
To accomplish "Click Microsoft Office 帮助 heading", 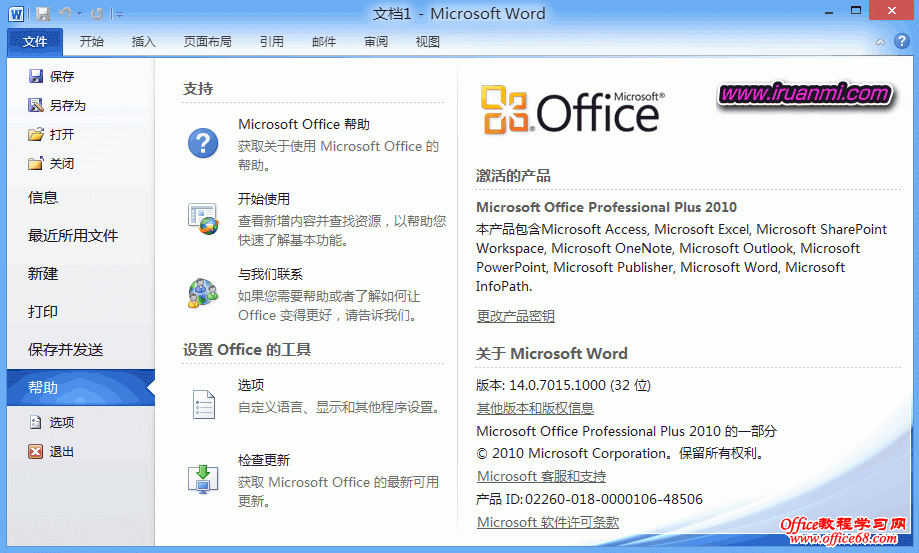I will pyautogui.click(x=304, y=124).
